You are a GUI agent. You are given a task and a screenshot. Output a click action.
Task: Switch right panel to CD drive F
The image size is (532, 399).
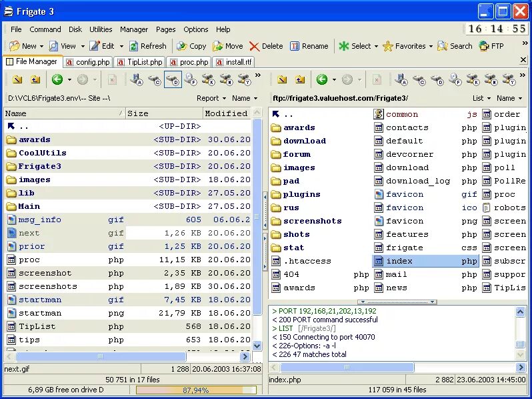click(455, 79)
